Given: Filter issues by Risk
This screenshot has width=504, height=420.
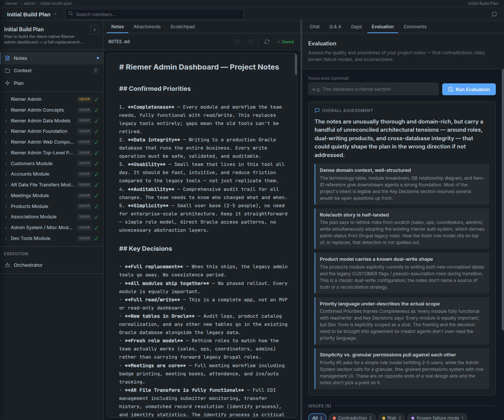Looking at the screenshot, I should [392, 418].
